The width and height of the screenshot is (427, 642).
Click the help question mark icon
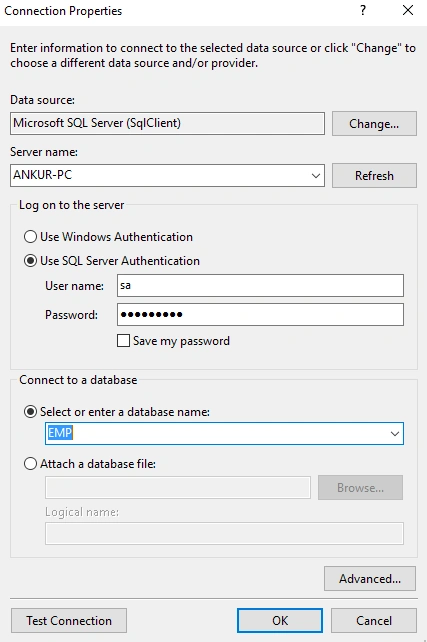pos(363,11)
